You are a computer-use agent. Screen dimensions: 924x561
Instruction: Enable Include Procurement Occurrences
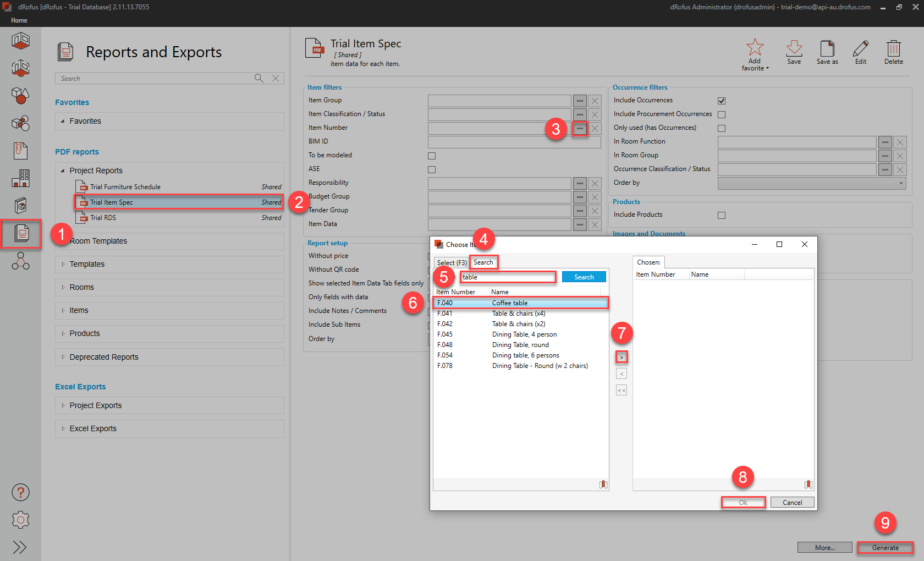pyautogui.click(x=722, y=114)
